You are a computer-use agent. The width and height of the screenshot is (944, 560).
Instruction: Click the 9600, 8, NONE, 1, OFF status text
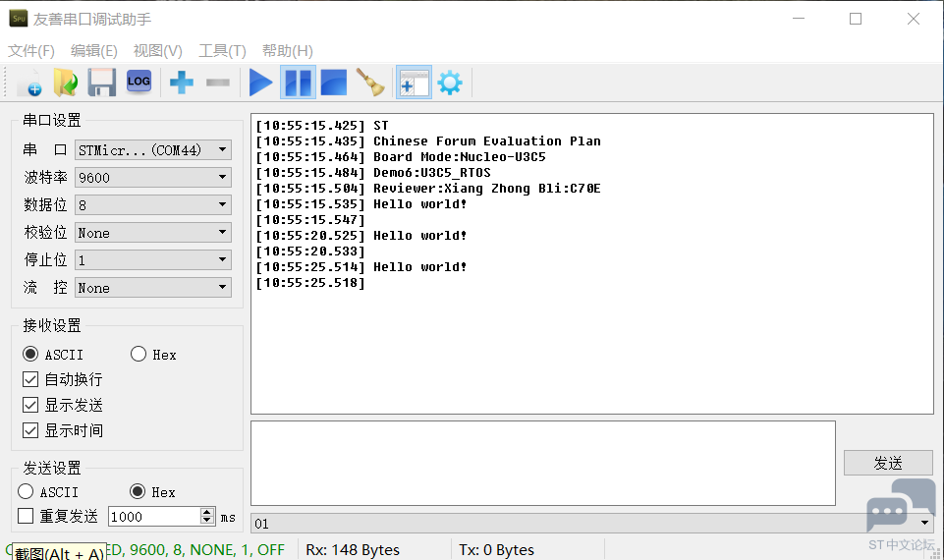[207, 550]
